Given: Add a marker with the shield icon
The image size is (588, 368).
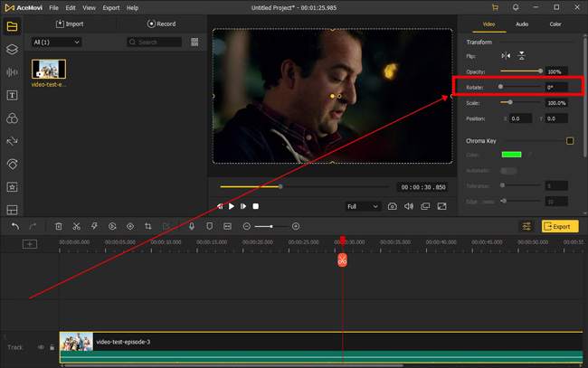Looking at the screenshot, I should click(210, 226).
